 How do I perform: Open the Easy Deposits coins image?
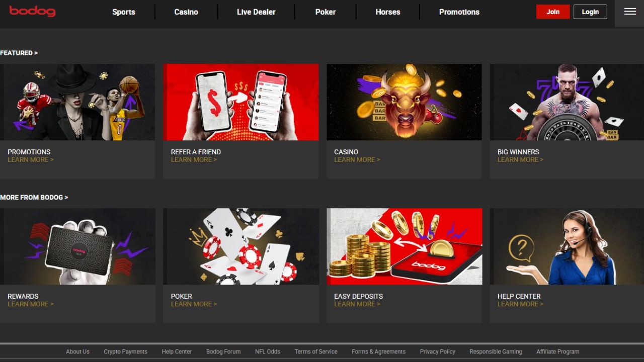404,246
